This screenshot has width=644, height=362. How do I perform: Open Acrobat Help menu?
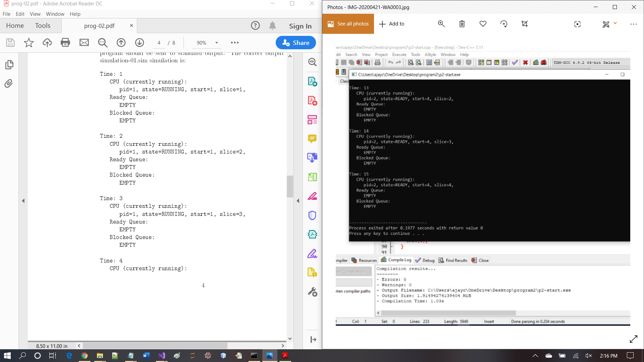coord(75,14)
